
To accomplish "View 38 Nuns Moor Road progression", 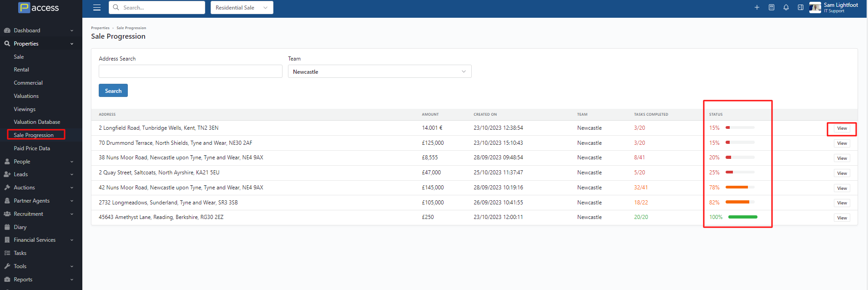I will pyautogui.click(x=842, y=158).
